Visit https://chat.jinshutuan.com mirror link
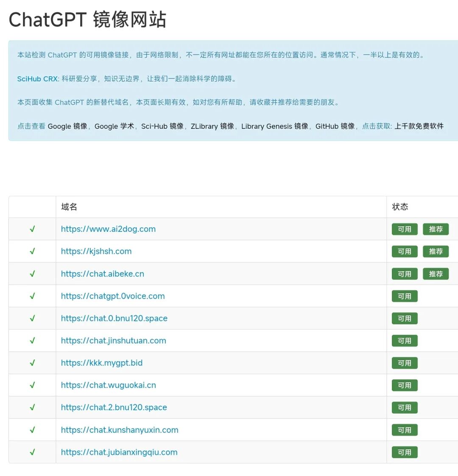 (x=114, y=341)
